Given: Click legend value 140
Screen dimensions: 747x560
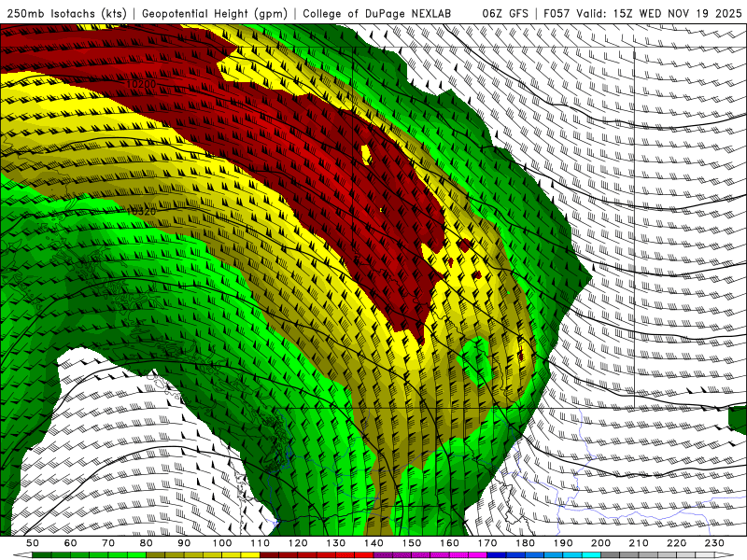Looking at the screenshot, I should (x=373, y=543).
